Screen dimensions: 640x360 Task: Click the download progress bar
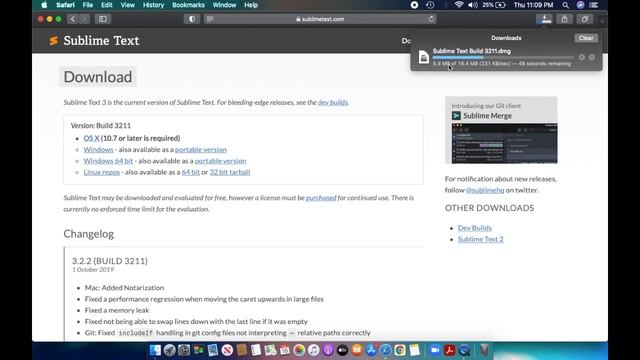click(x=503, y=58)
